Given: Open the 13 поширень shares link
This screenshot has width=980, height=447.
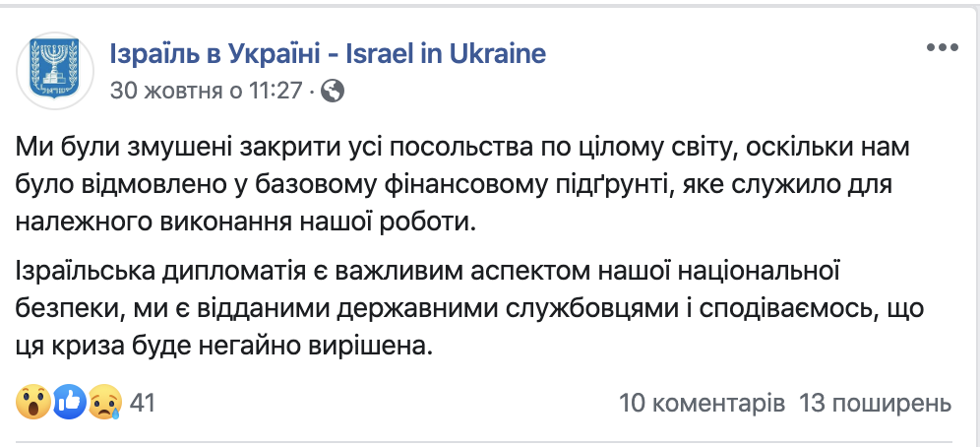Looking at the screenshot, I should 876,404.
